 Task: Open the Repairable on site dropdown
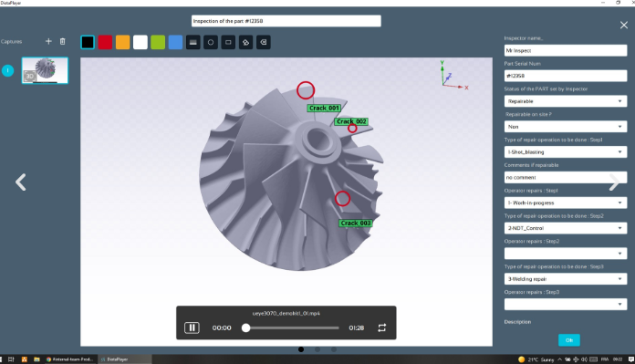click(x=566, y=127)
